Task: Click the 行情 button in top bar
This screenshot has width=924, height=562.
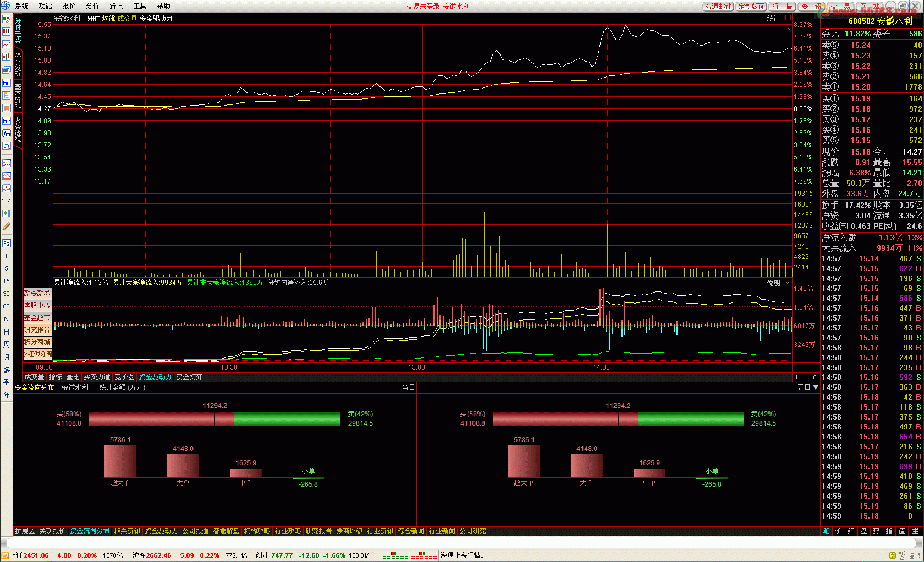Action: click(782, 7)
